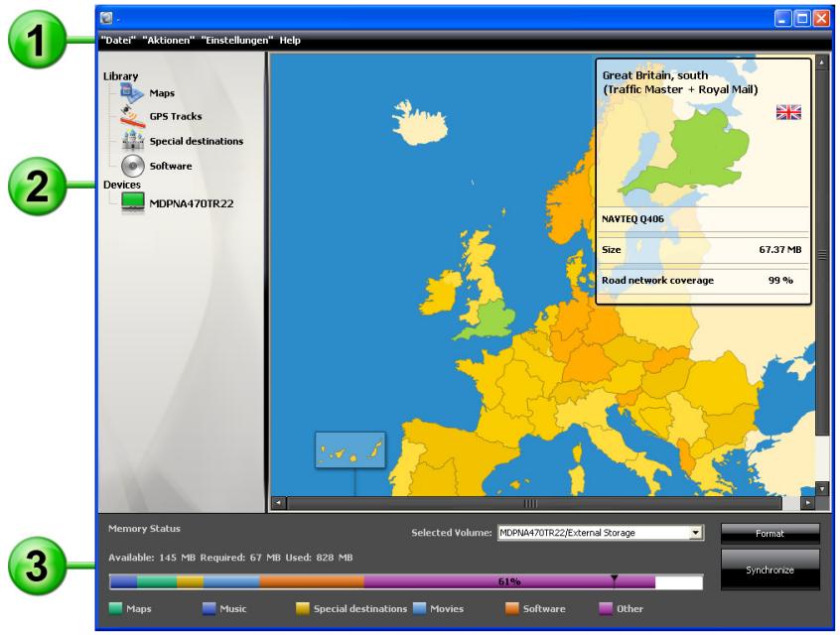Close the application window
This screenshot has width=840, height=635.
pos(821,18)
